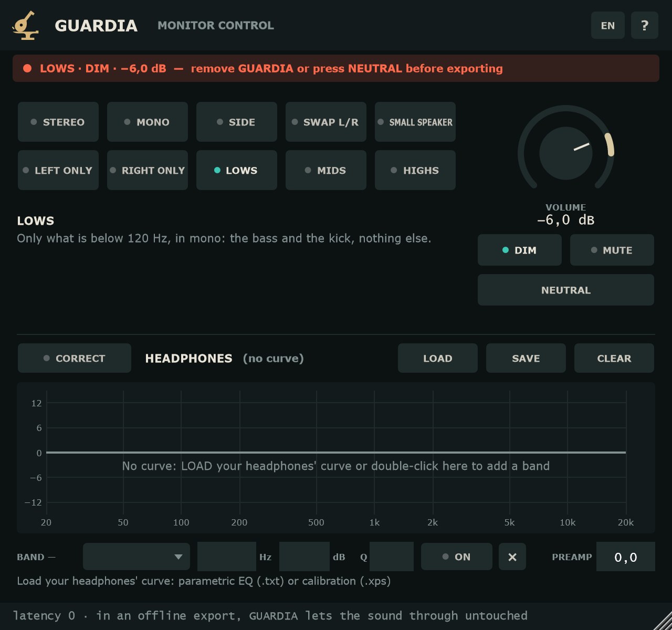Toggle headphone CORRECT on
Screen dimensions: 672x630
pyautogui.click(x=75, y=358)
